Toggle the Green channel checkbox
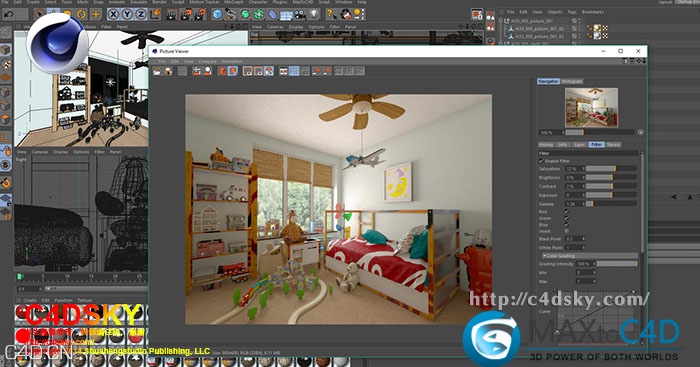Viewport: 700px width, 367px height. 567,218
